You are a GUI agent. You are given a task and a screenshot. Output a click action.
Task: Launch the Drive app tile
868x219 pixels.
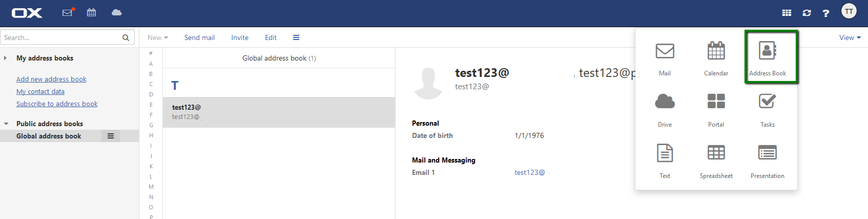coord(665,109)
